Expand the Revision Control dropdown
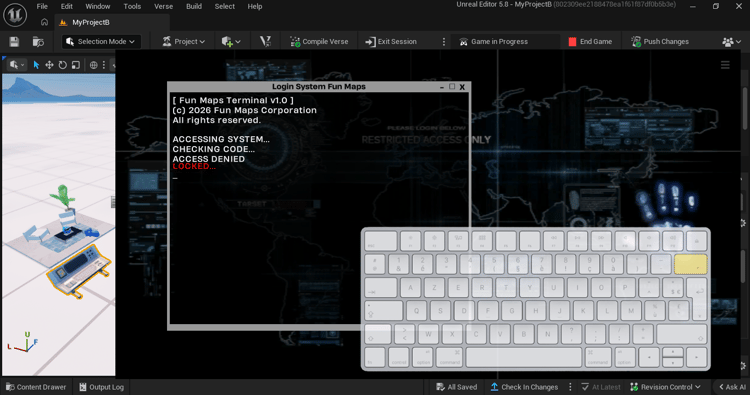The height and width of the screenshot is (395, 750). coord(665,387)
